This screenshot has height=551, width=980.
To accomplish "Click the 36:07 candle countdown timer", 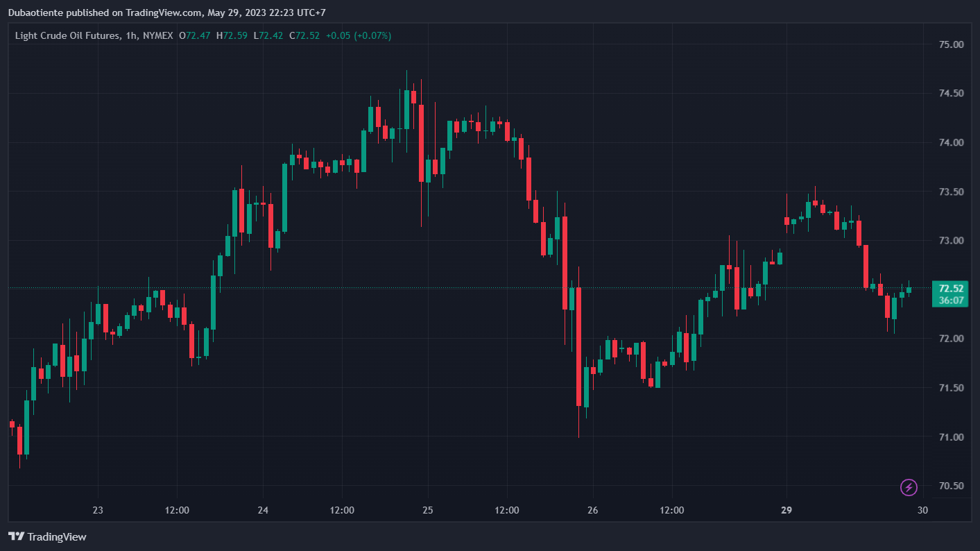I will pyautogui.click(x=949, y=300).
